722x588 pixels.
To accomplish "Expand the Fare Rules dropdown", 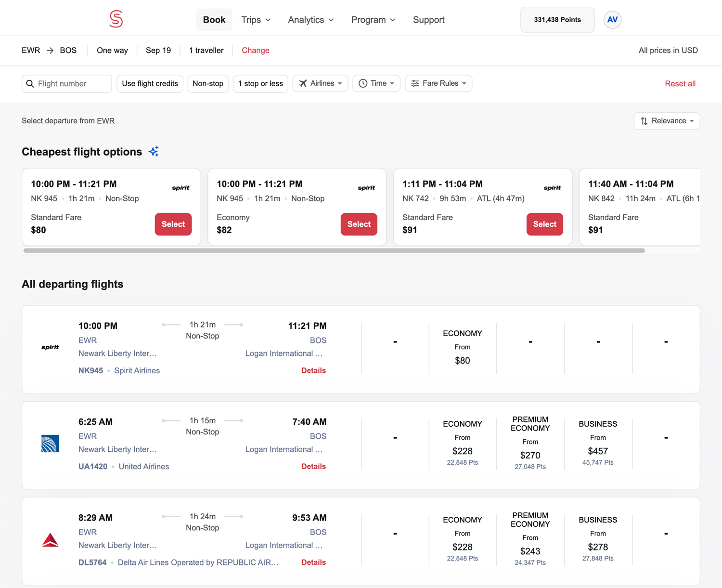I will (438, 83).
